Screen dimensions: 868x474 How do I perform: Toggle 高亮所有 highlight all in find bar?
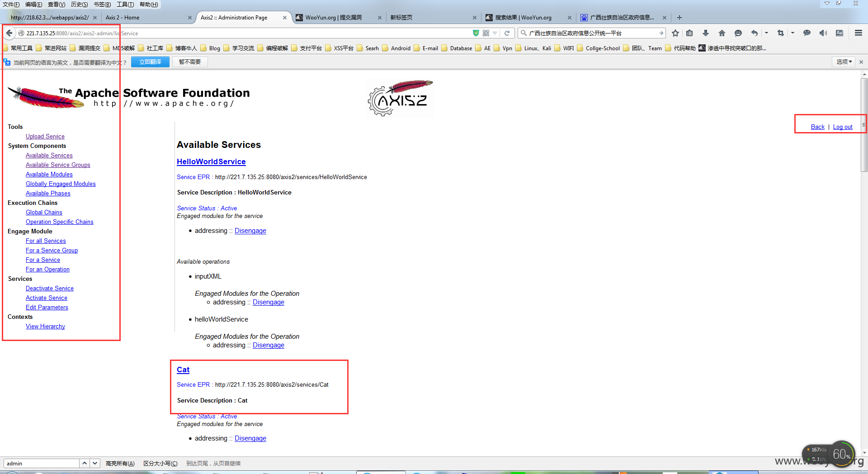(120, 463)
